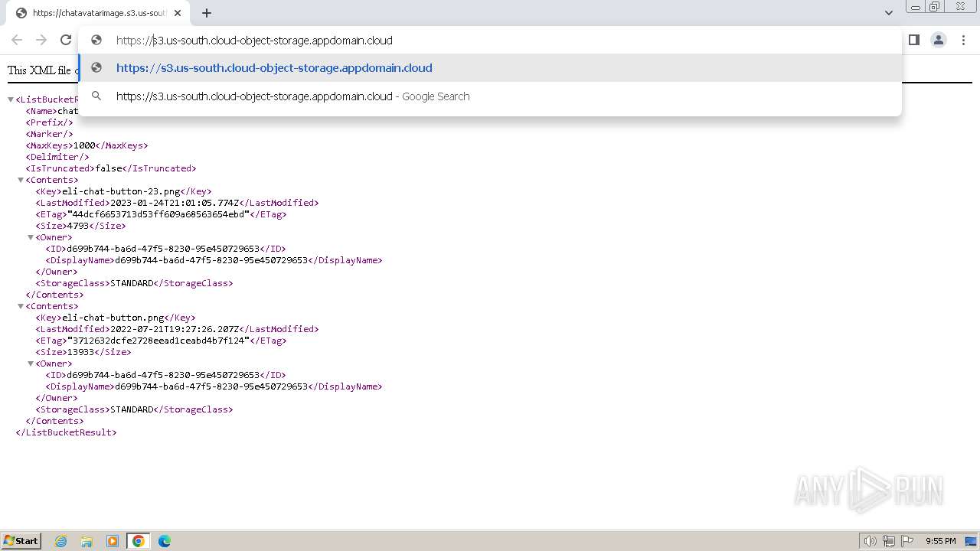Click LastModified value 2023-01-24T21:01:05.774Z
Viewport: 980px width, 551px height.
(x=175, y=203)
